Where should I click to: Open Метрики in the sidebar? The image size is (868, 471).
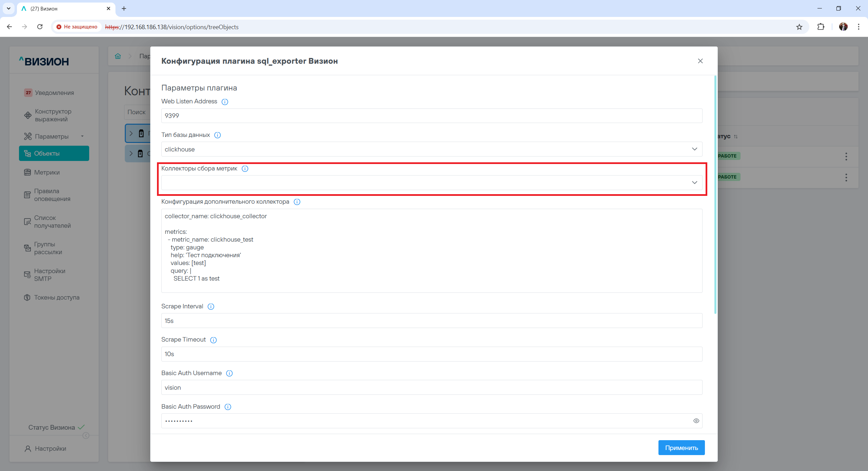[x=47, y=172]
